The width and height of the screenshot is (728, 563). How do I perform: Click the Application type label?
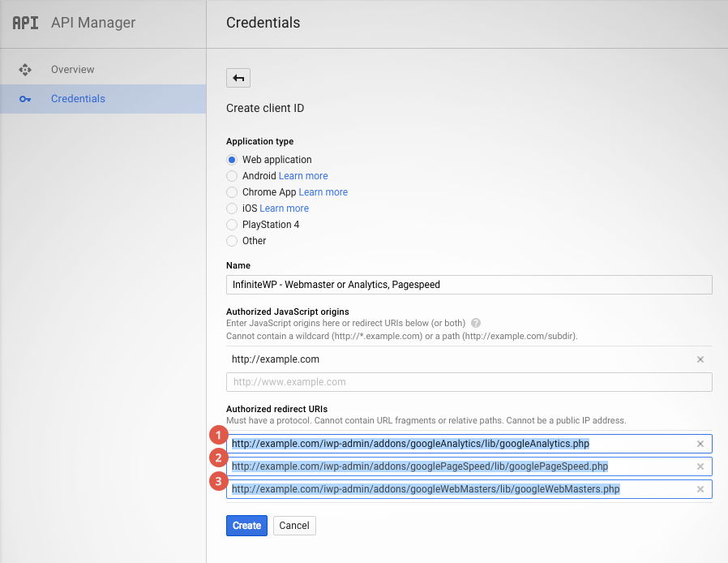click(x=259, y=141)
